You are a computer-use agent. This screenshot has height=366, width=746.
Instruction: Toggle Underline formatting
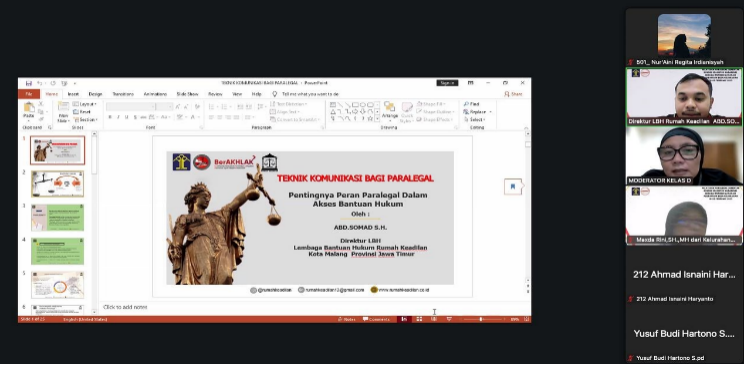click(127, 117)
